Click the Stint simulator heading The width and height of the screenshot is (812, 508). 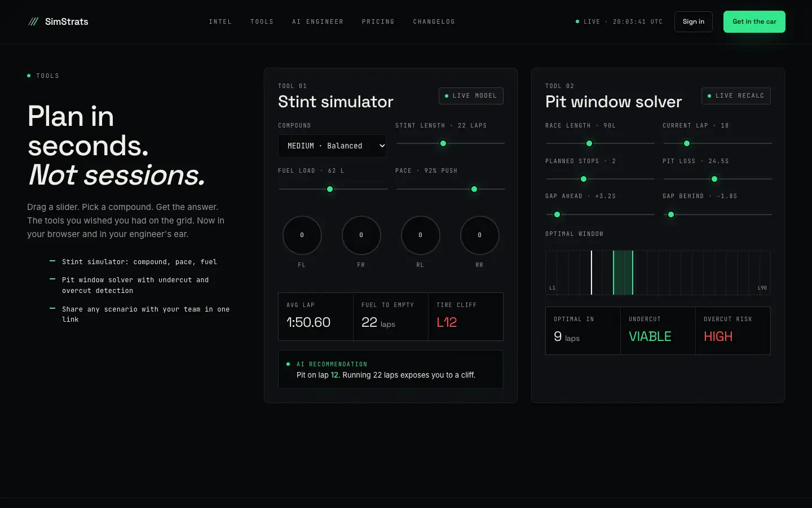coord(336,102)
